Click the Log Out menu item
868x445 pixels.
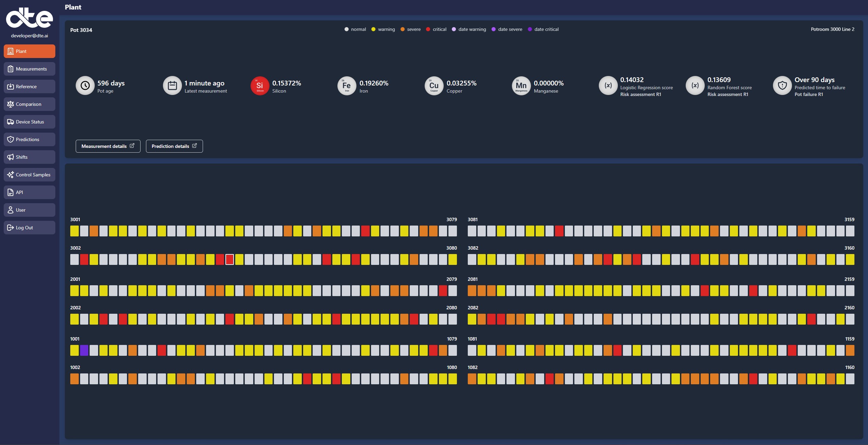(30, 228)
